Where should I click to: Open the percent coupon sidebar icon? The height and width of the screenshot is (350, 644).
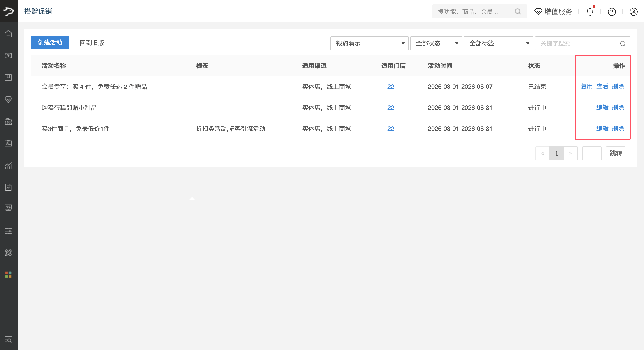click(x=9, y=122)
